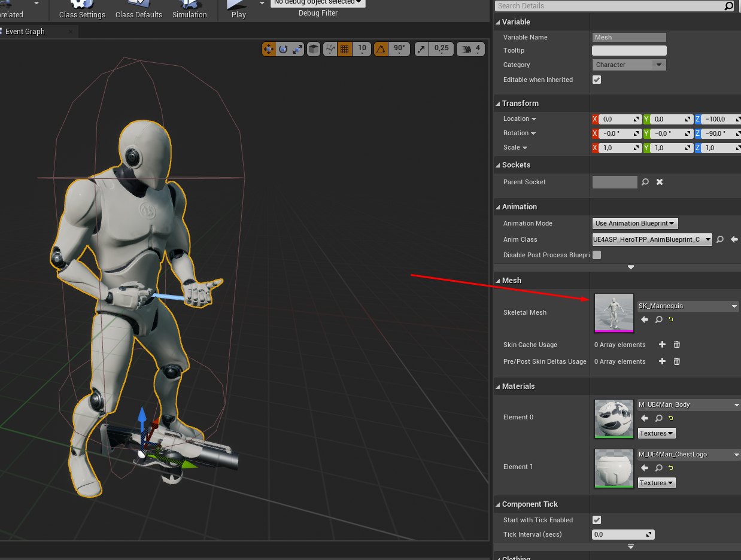Click the use-selected-asset arrow for Skeletal Mesh
741x560 pixels.
[644, 319]
